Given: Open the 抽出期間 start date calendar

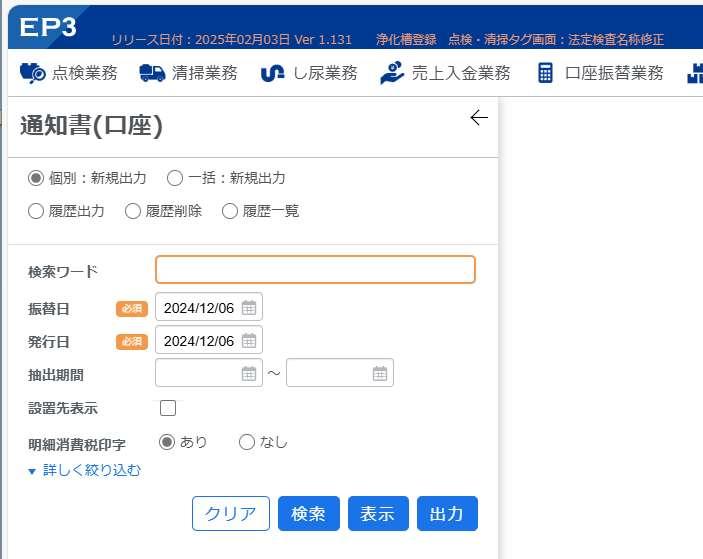Looking at the screenshot, I should 249,373.
